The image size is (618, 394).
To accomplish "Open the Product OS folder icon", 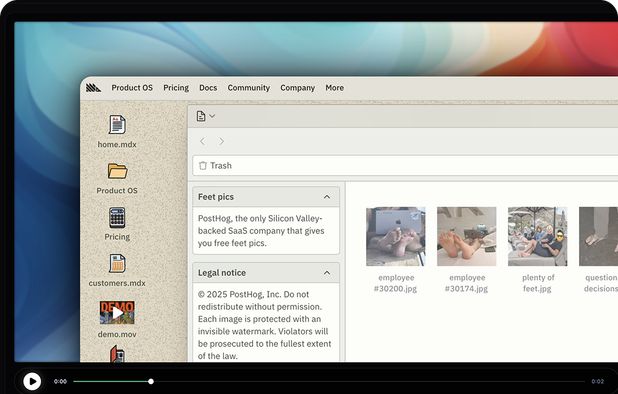I will (x=117, y=171).
